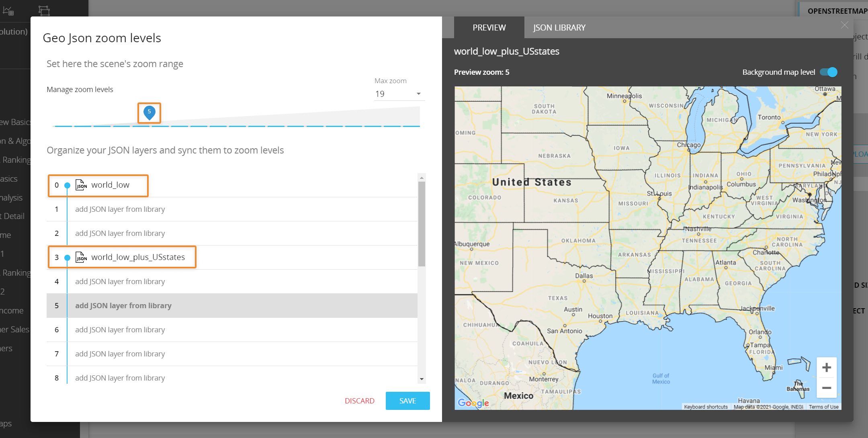Click the Dallas label on the map
Screen dimensions: 868x438
click(x=583, y=276)
